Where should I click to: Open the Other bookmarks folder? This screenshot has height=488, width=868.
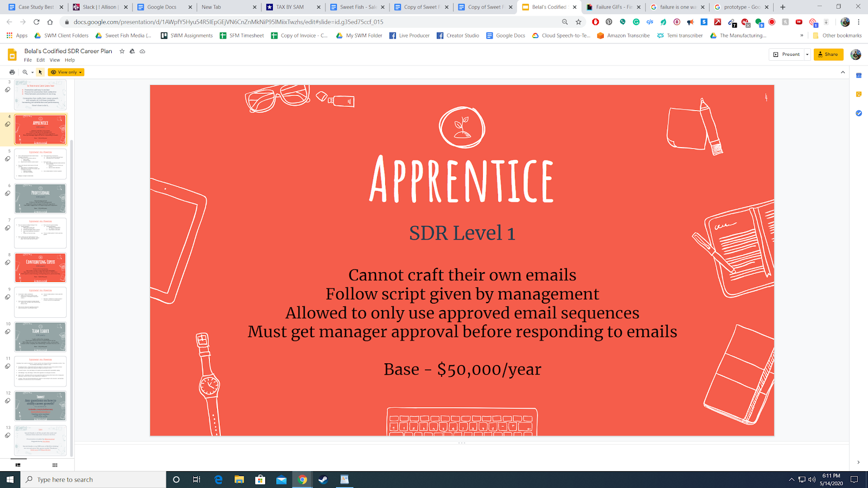tap(837, 36)
